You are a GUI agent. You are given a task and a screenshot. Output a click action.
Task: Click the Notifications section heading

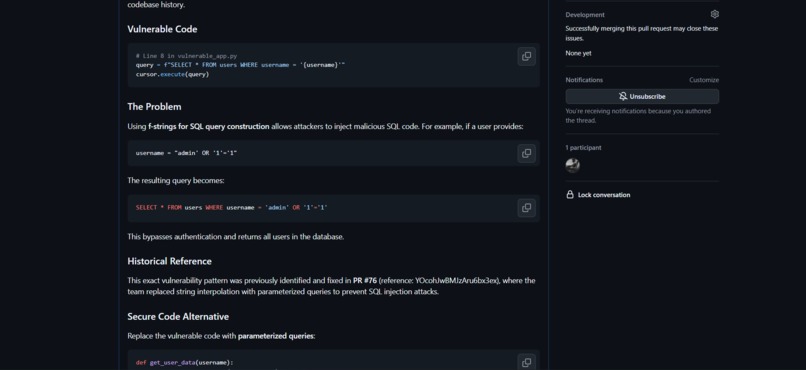584,80
